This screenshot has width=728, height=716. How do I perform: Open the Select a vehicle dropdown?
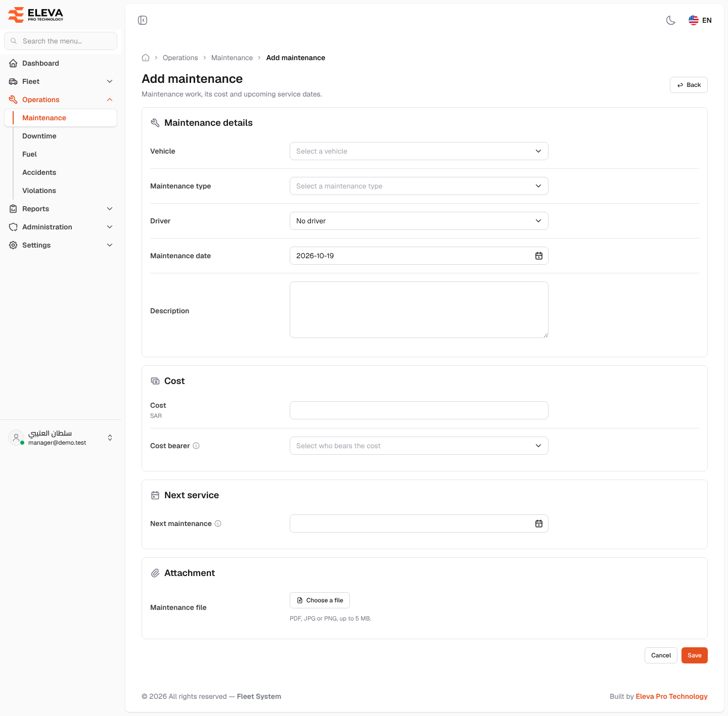tap(419, 151)
